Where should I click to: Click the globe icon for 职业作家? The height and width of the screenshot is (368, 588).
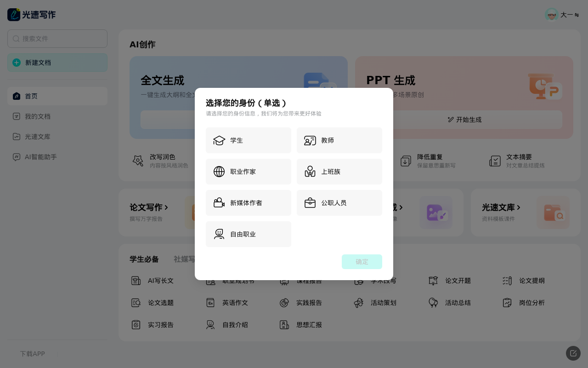[219, 172]
